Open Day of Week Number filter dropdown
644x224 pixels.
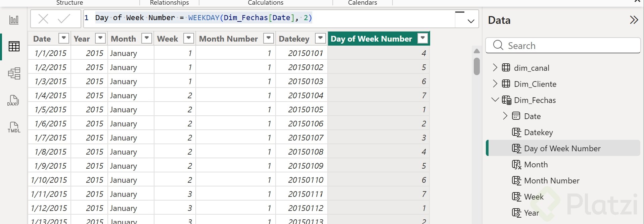(423, 39)
